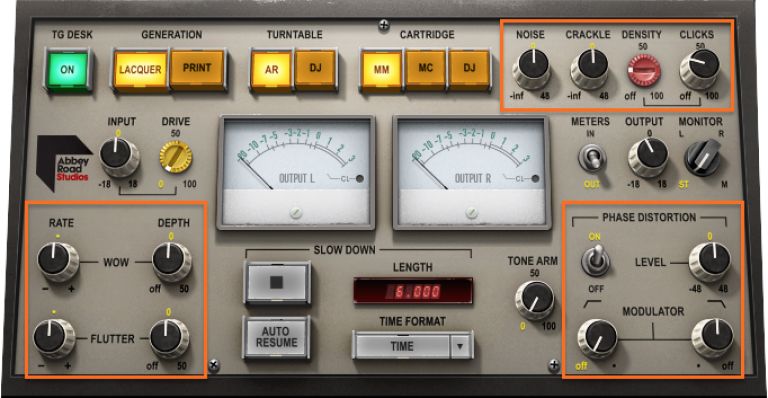Image resolution: width=768 pixels, height=398 pixels.
Task: Click the phase distortion LEVEL knob
Action: (x=710, y=261)
